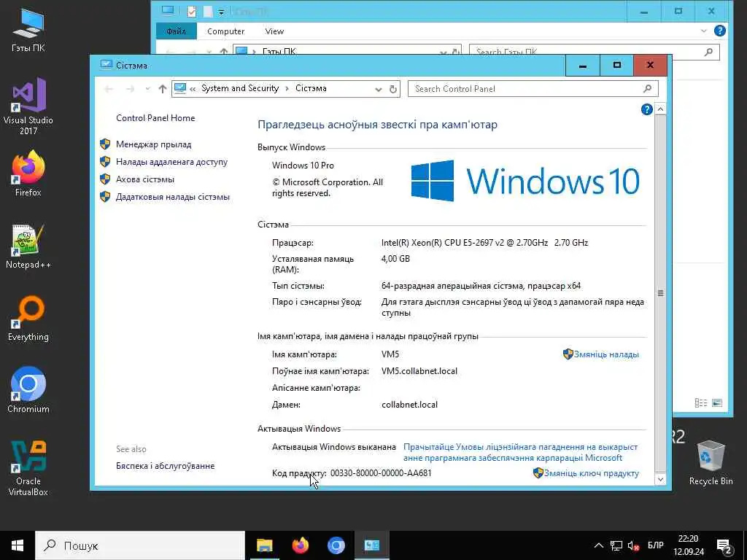This screenshot has height=560, width=747.
Task: Open recent locations dropdown in Сістэма window
Action: [147, 89]
